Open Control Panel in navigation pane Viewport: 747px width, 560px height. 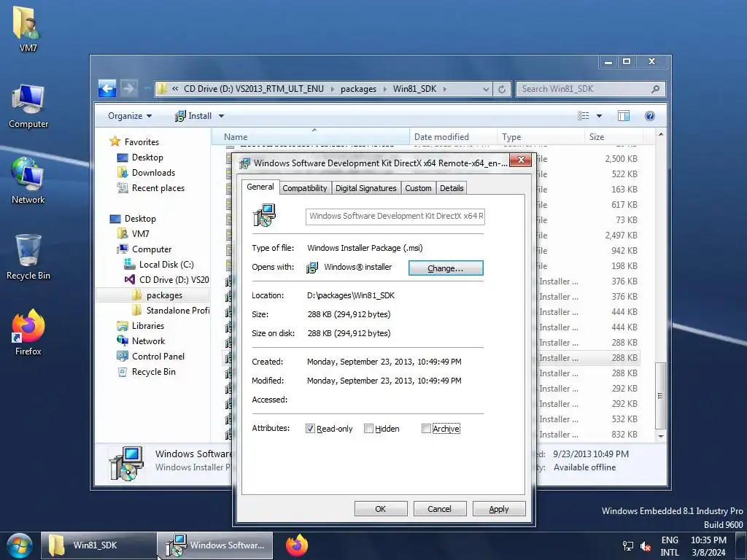(x=158, y=356)
